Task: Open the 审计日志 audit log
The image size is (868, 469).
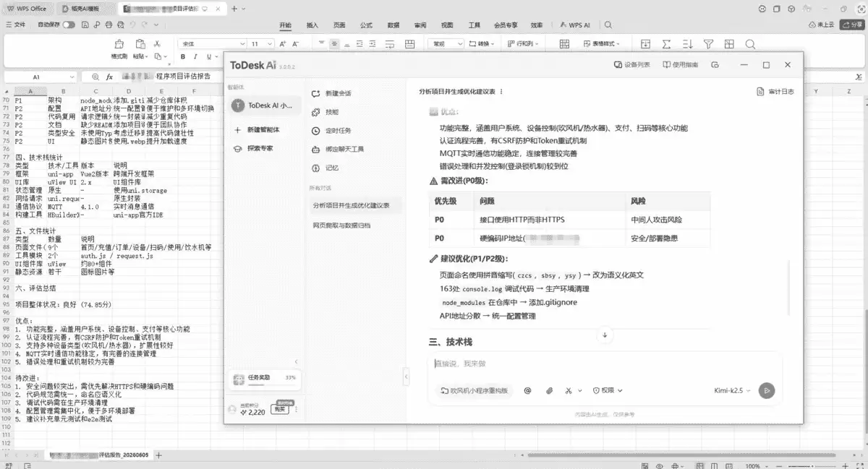Action: tap(775, 92)
